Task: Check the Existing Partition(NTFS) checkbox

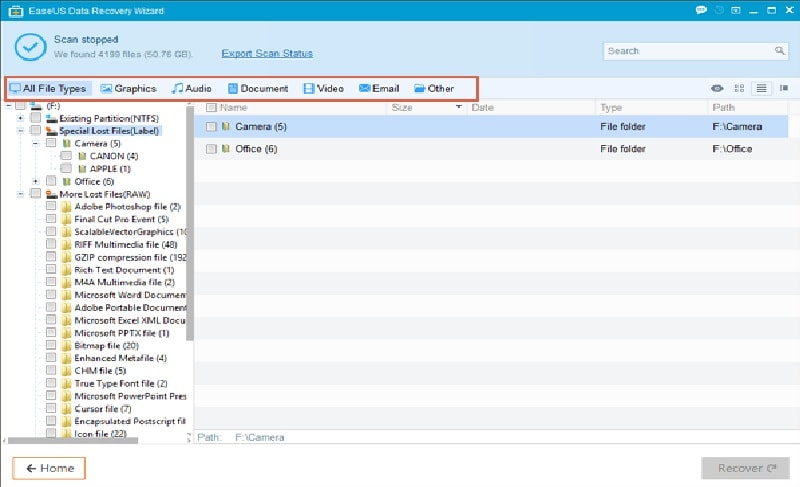Action: click(35, 118)
